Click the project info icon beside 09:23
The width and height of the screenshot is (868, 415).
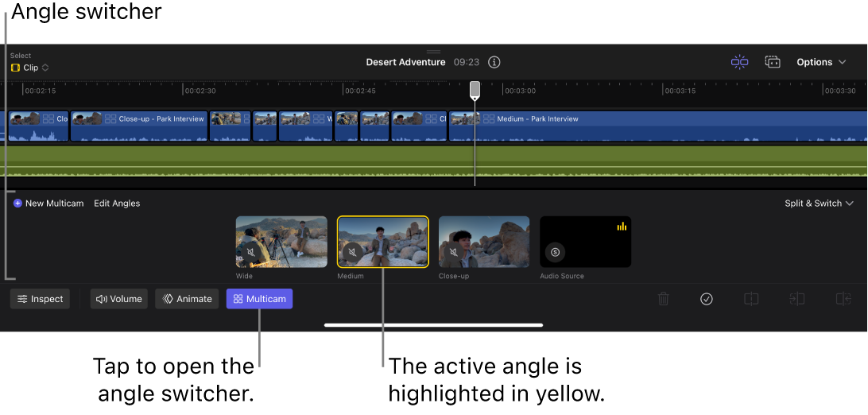(494, 62)
